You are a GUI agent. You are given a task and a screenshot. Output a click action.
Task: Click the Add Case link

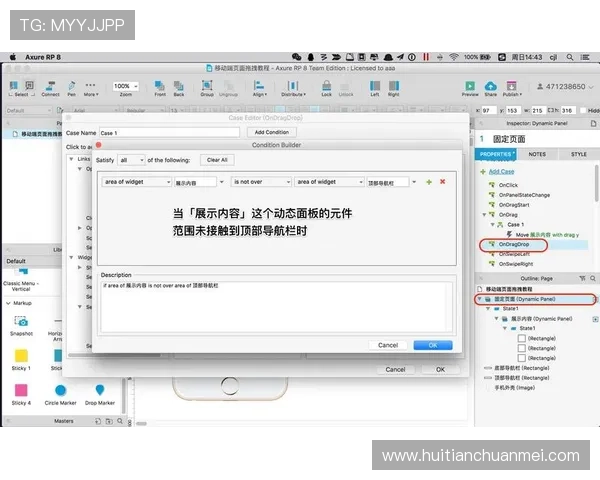pos(501,171)
